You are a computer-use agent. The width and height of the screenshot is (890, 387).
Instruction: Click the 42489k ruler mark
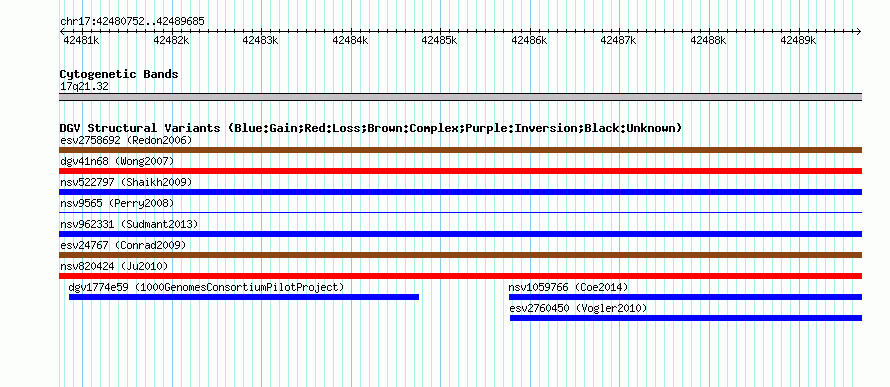[798, 40]
